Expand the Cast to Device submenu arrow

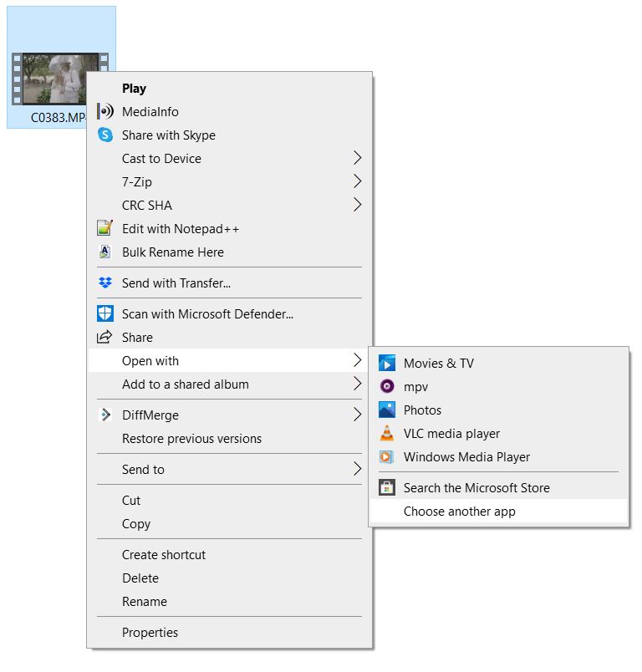click(x=358, y=158)
